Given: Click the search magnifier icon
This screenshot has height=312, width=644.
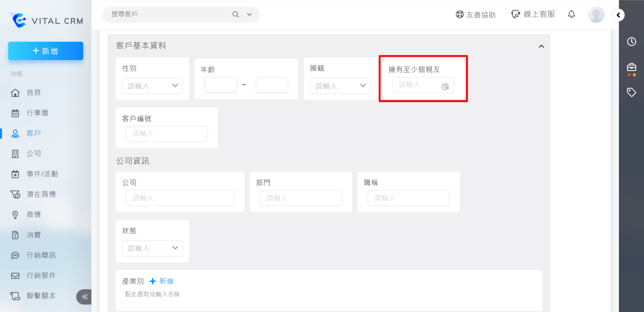Looking at the screenshot, I should pyautogui.click(x=235, y=14).
